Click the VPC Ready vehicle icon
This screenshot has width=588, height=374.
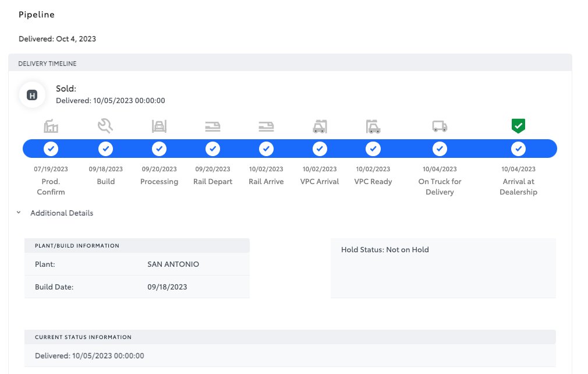pyautogui.click(x=373, y=126)
